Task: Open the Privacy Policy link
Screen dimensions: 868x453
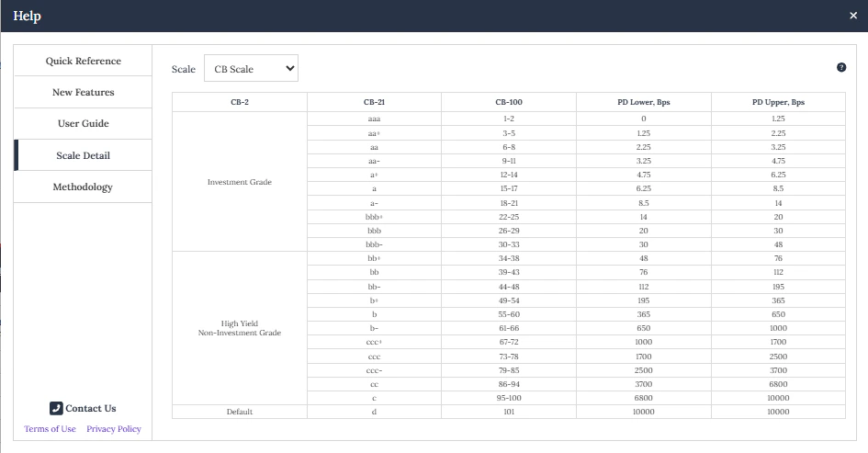Action: [114, 428]
